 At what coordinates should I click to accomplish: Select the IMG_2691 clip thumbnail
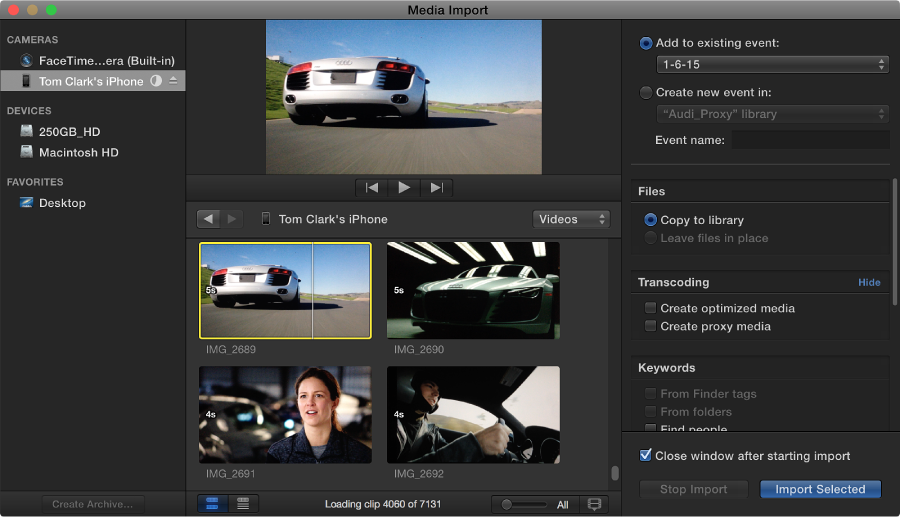[x=285, y=415]
